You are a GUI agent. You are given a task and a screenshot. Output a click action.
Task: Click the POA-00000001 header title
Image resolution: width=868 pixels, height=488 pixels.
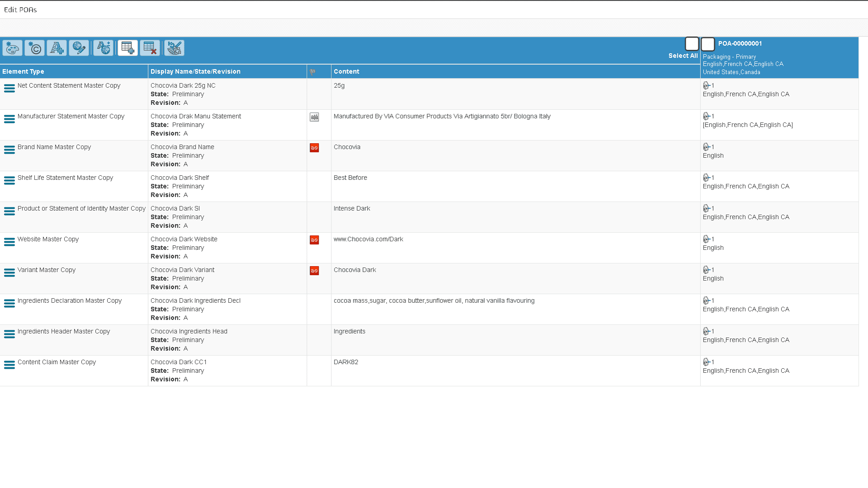pos(740,43)
